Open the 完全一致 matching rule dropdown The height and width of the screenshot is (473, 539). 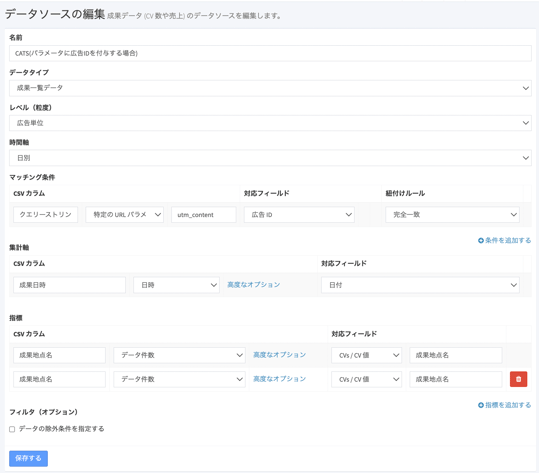[x=452, y=215]
